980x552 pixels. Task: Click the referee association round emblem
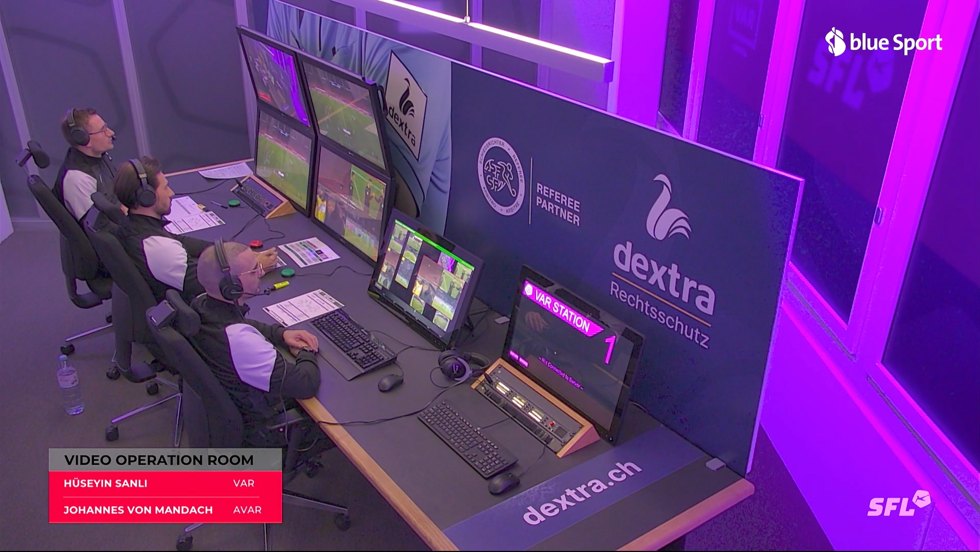501,176
